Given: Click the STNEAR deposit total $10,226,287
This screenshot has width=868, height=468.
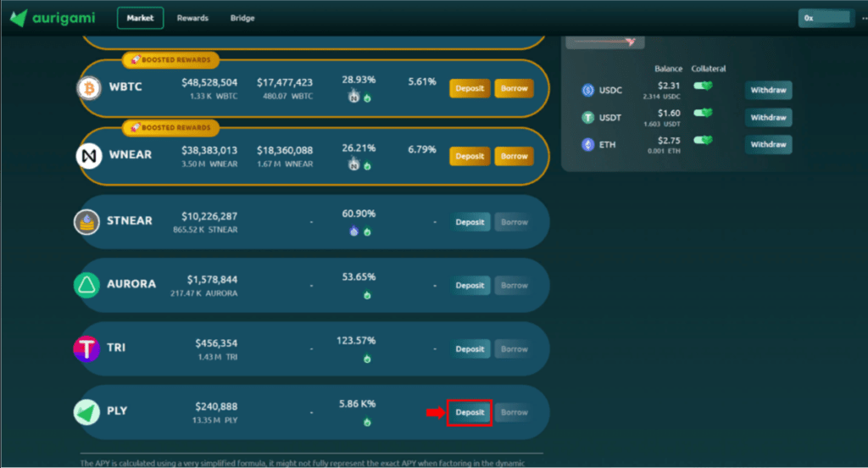Looking at the screenshot, I should 209,216.
